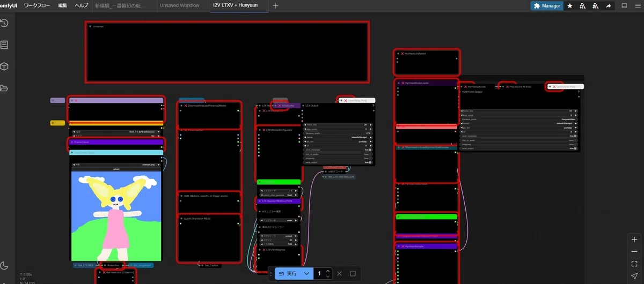Screen dimensions: 644x284
Task: Open new workflow tab with plus icon
Action: tap(275, 5)
